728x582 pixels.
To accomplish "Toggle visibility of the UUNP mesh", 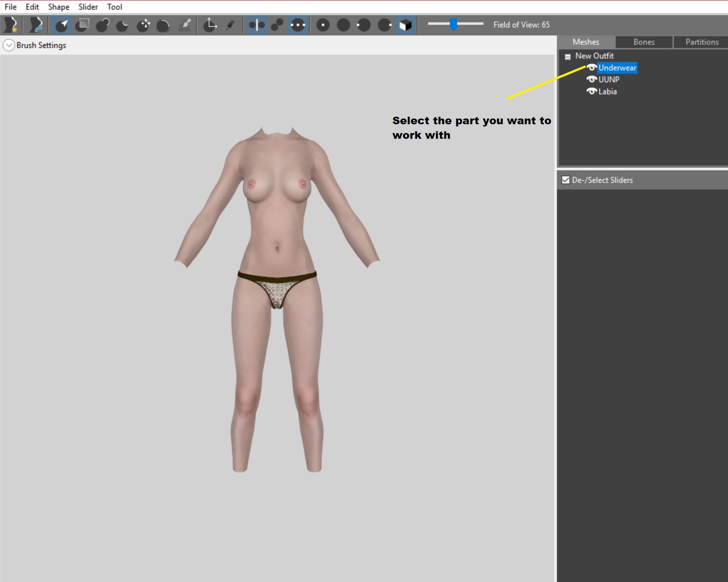I will pyautogui.click(x=591, y=79).
